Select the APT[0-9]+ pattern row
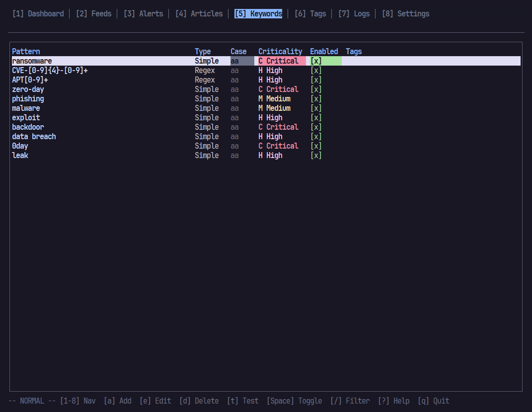The image size is (532, 412). point(266,80)
